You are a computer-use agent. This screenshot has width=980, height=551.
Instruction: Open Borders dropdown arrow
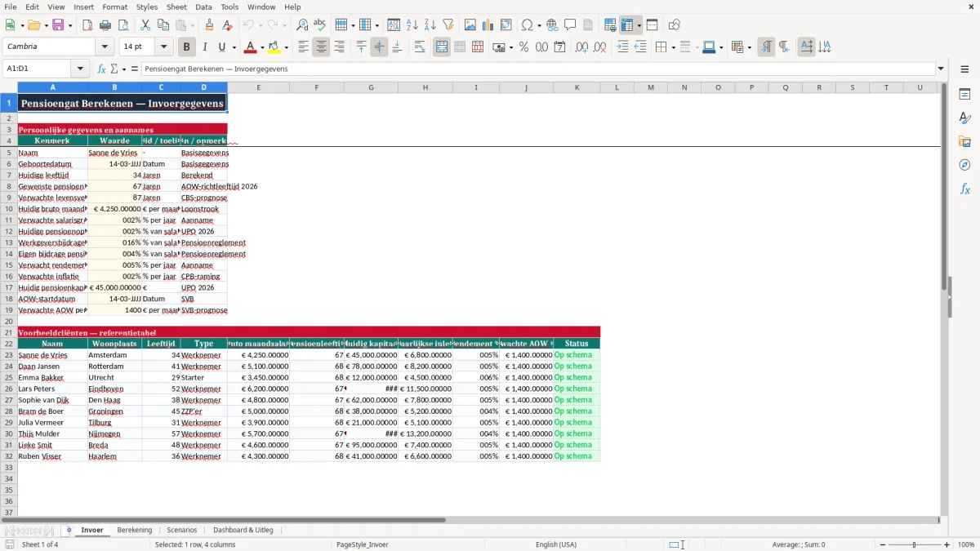(673, 47)
